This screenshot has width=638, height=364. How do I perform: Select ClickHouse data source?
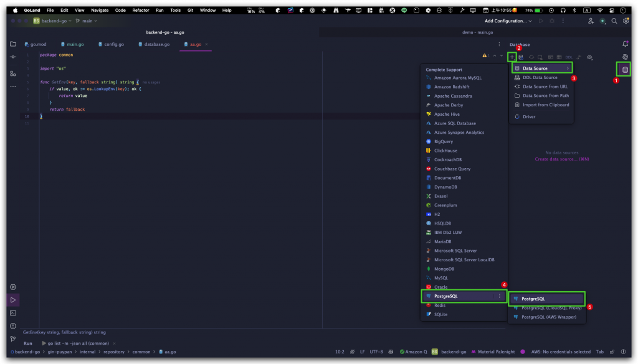click(x=464, y=151)
